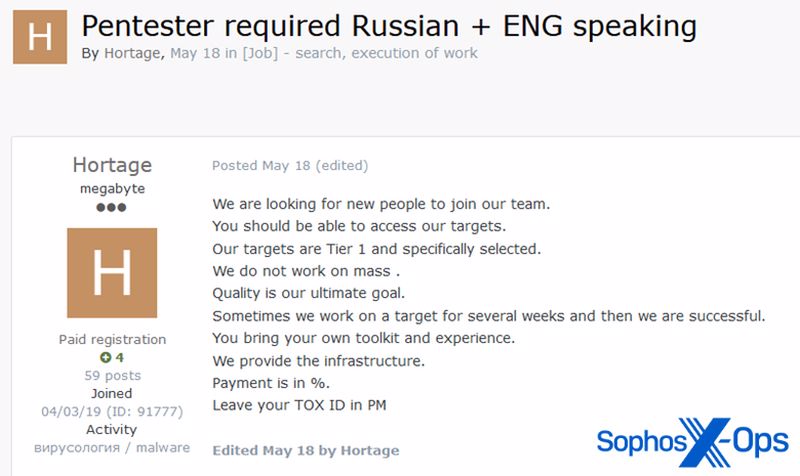Click the three-dot rank indicator under megabyte
Viewport: 800px width, 476px height.
point(112,208)
